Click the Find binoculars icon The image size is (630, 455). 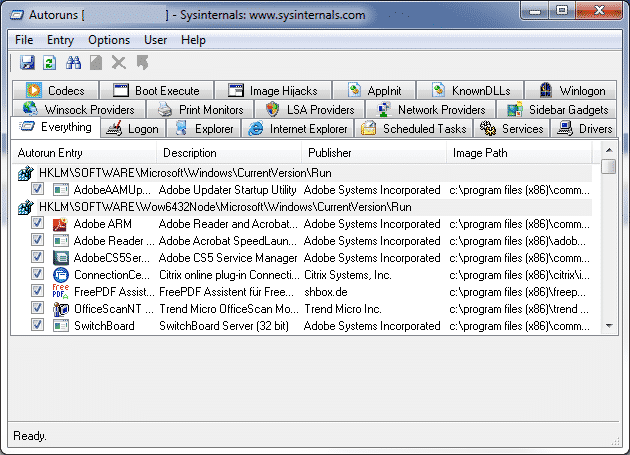(x=74, y=63)
